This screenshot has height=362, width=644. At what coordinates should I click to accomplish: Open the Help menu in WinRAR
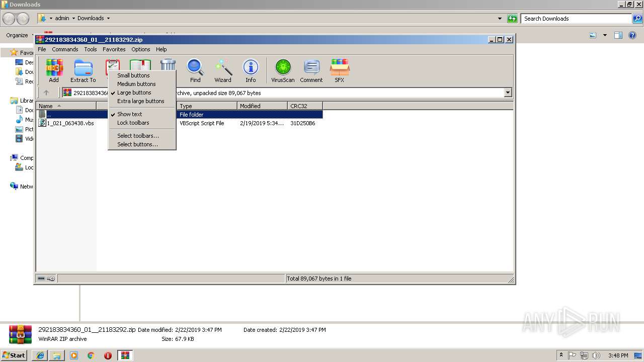click(x=161, y=49)
